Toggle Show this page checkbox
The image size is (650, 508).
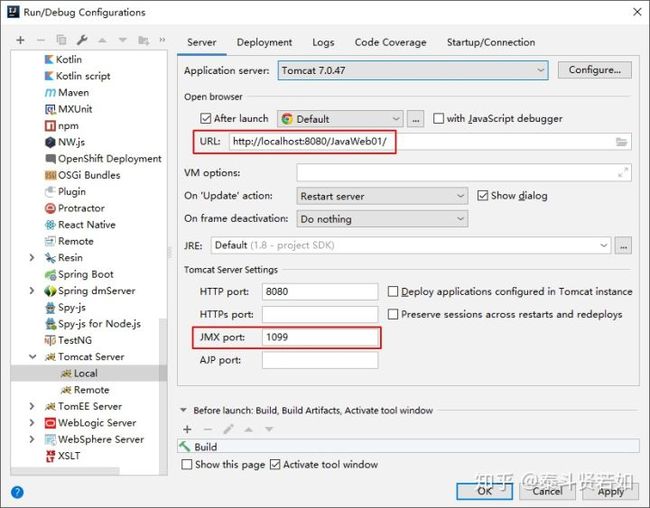click(187, 464)
